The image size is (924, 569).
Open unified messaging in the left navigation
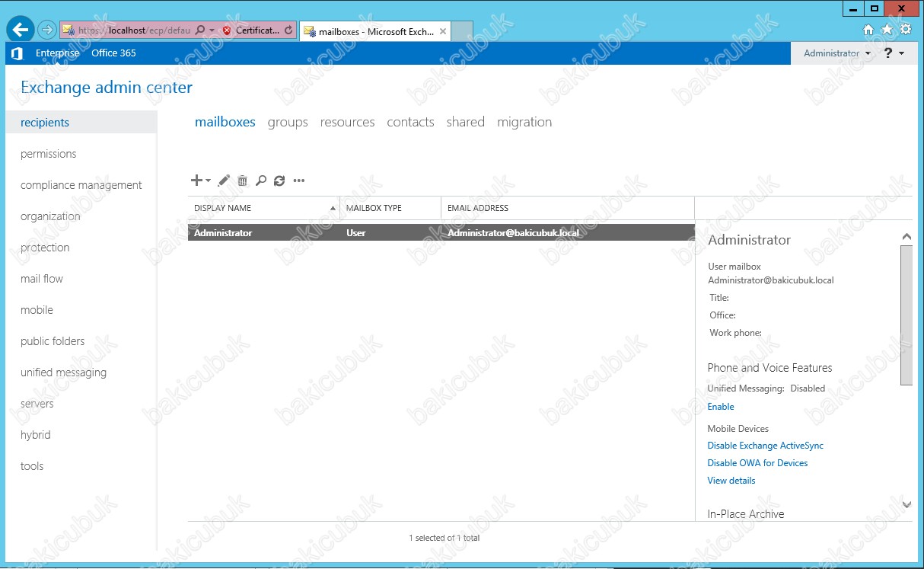[x=63, y=372]
